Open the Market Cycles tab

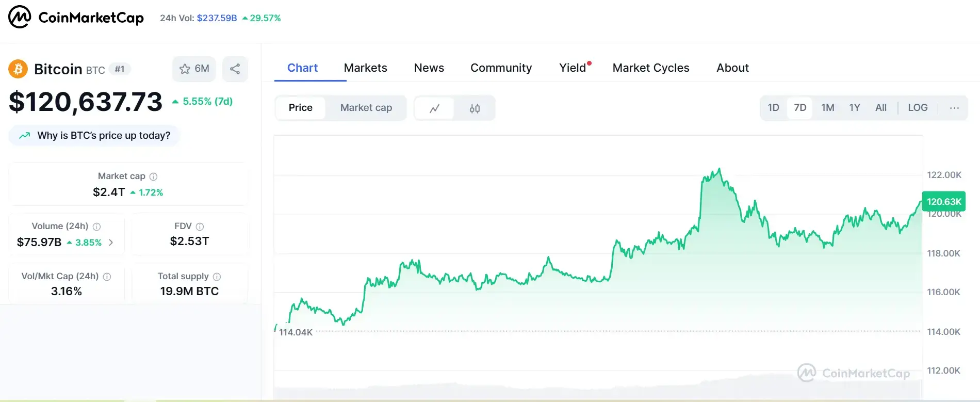point(651,68)
